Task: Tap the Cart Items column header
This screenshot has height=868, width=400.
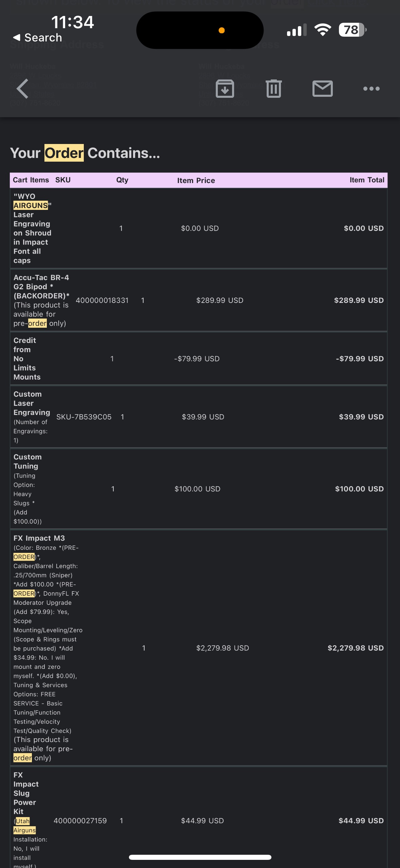Action: point(31,180)
